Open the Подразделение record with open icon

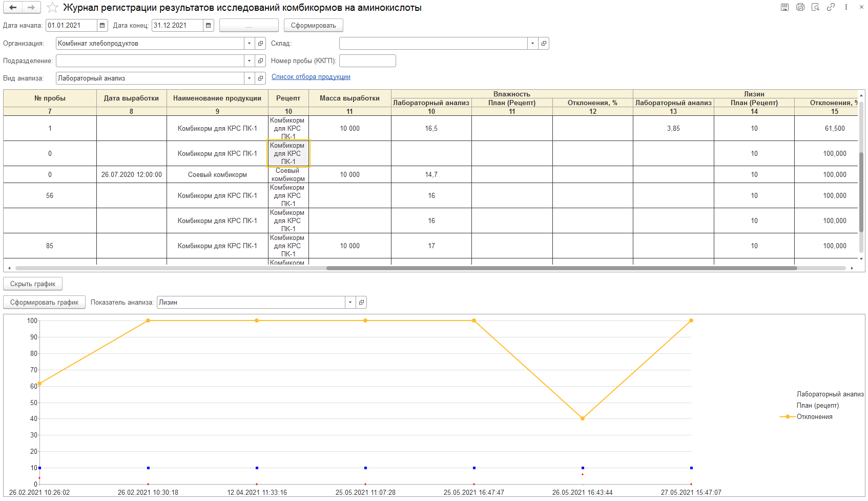click(260, 61)
